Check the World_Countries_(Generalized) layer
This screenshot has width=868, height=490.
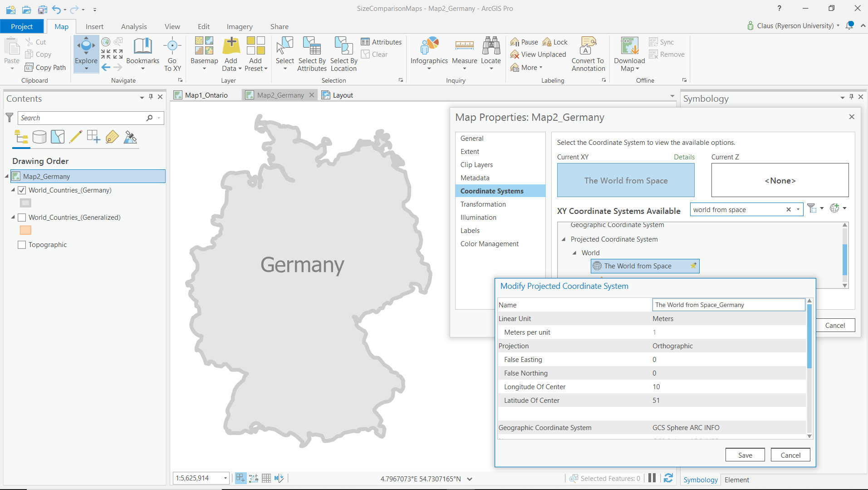click(x=22, y=217)
